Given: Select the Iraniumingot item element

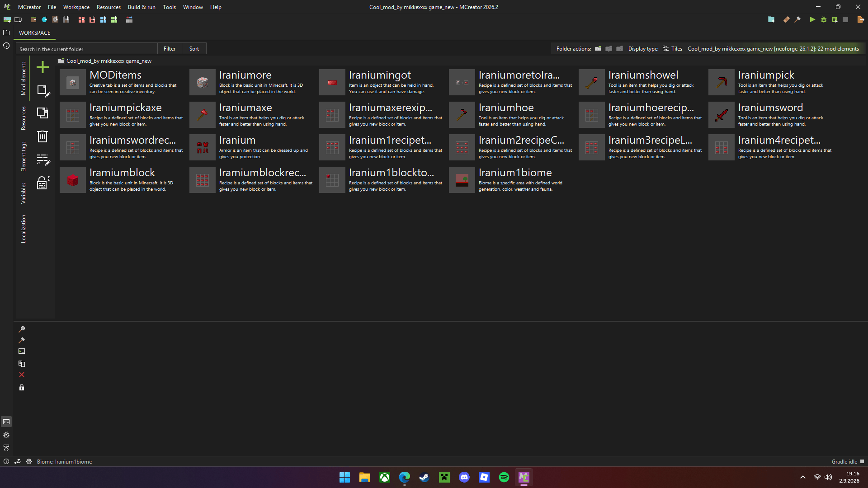Looking at the screenshot, I should 381,82.
